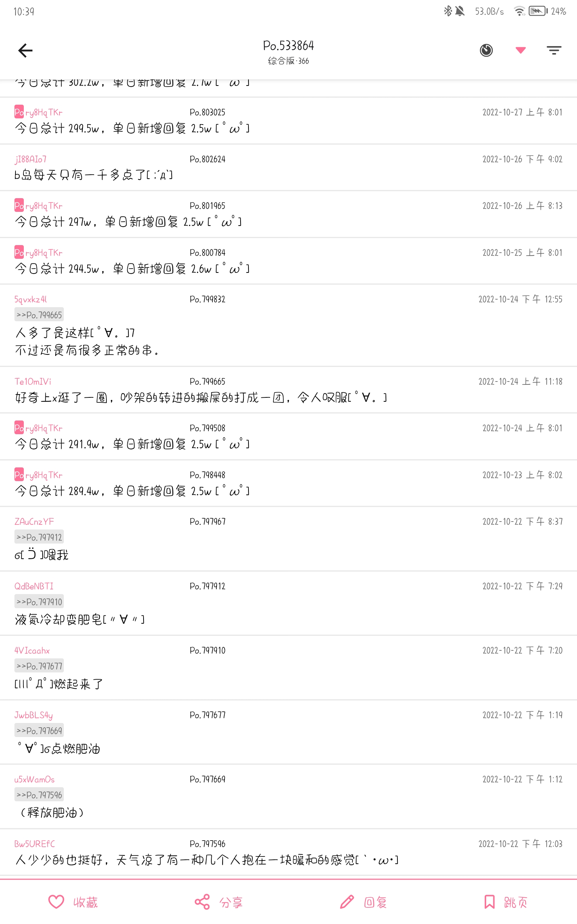
Task: Tap the 分享 share icon
Action: 202,902
